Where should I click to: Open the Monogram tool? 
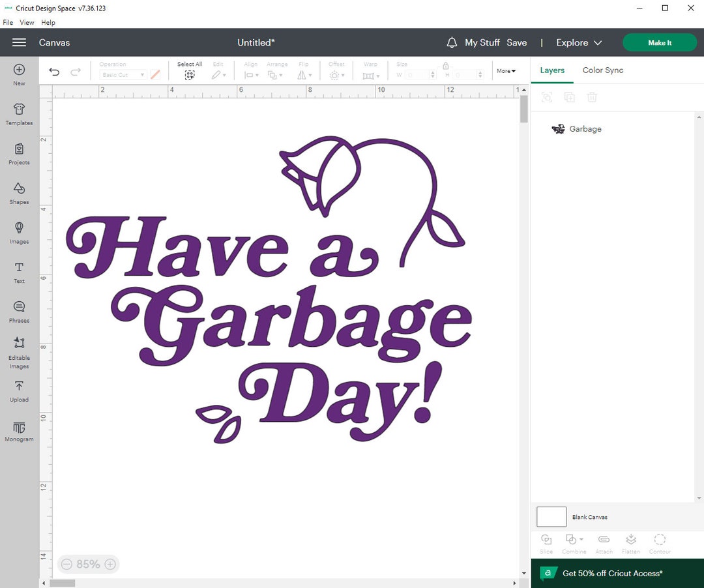pyautogui.click(x=19, y=430)
